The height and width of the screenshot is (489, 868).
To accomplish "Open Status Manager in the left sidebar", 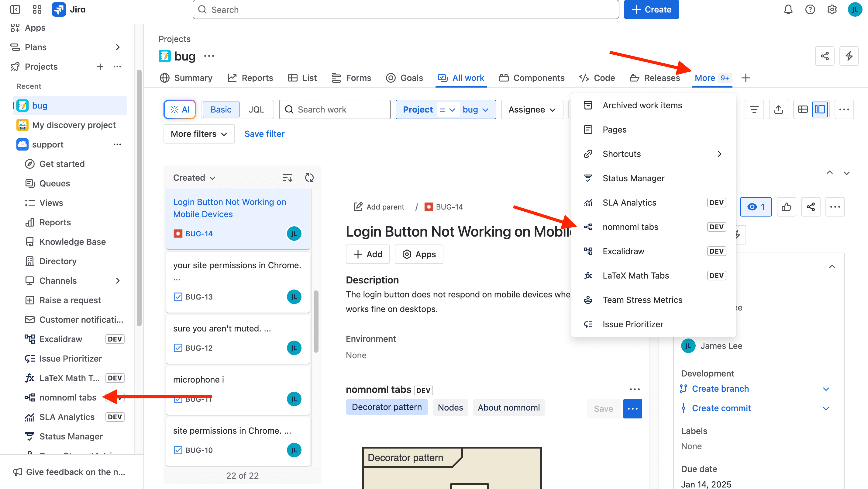I will [x=71, y=436].
